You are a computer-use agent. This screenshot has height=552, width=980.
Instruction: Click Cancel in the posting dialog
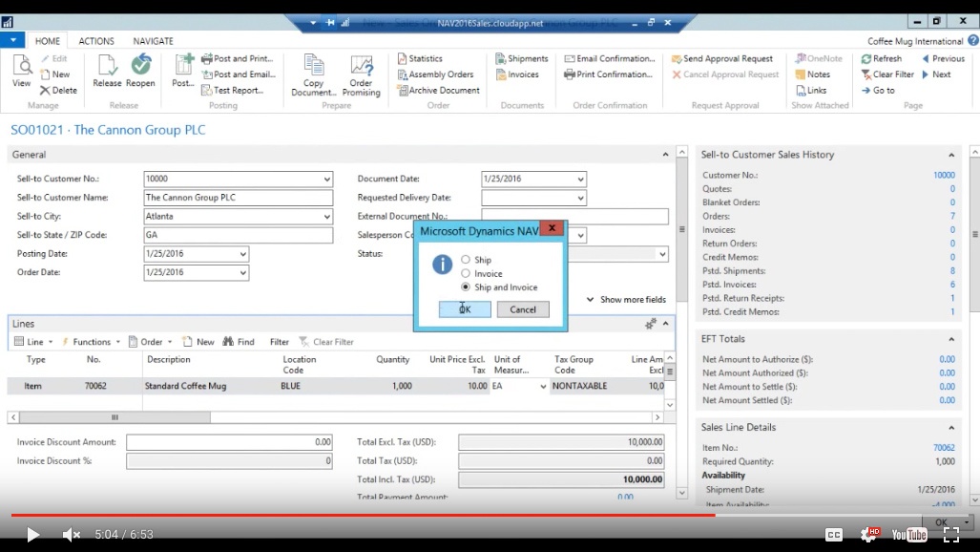coord(523,309)
